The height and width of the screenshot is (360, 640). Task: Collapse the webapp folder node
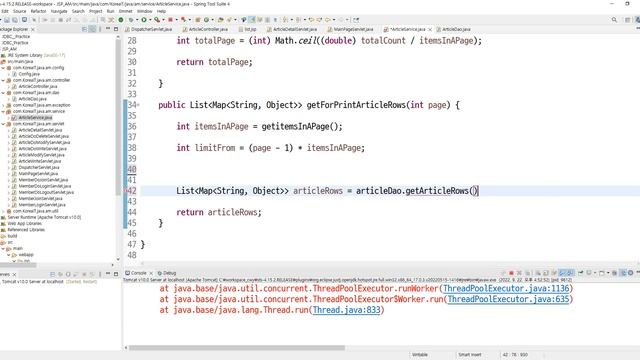[x=9, y=255]
